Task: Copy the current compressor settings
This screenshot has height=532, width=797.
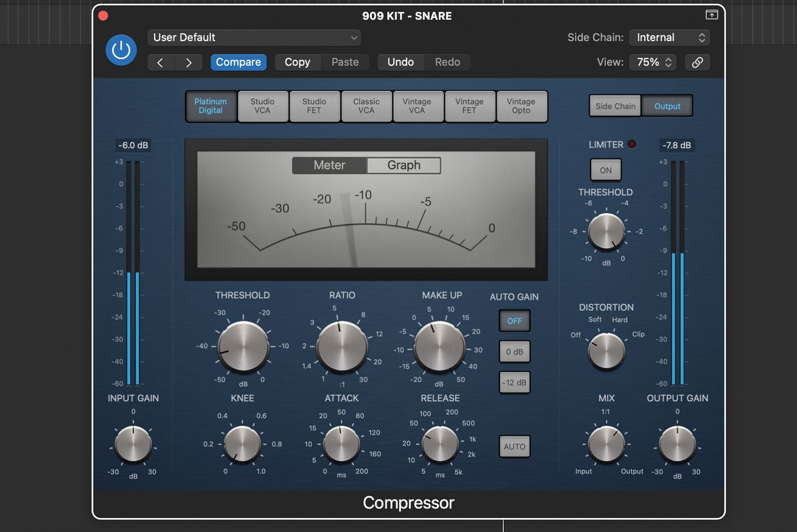Action: pyautogui.click(x=297, y=62)
